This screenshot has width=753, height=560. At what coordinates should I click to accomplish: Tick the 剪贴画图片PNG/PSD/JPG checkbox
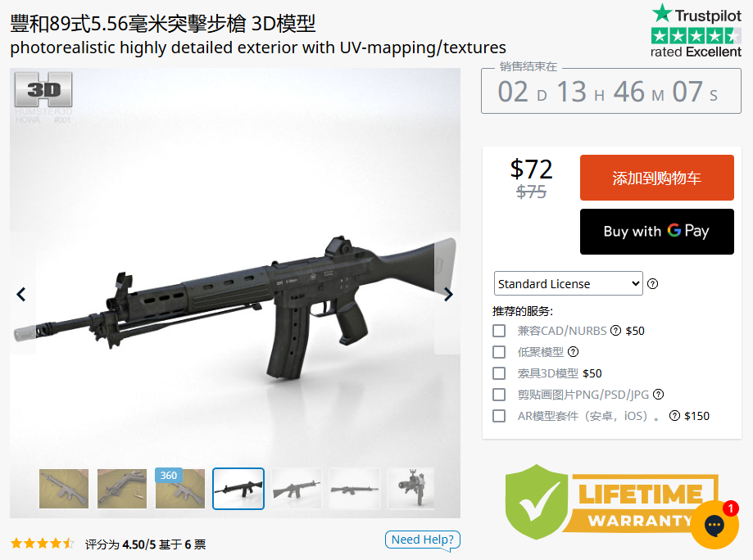[500, 395]
